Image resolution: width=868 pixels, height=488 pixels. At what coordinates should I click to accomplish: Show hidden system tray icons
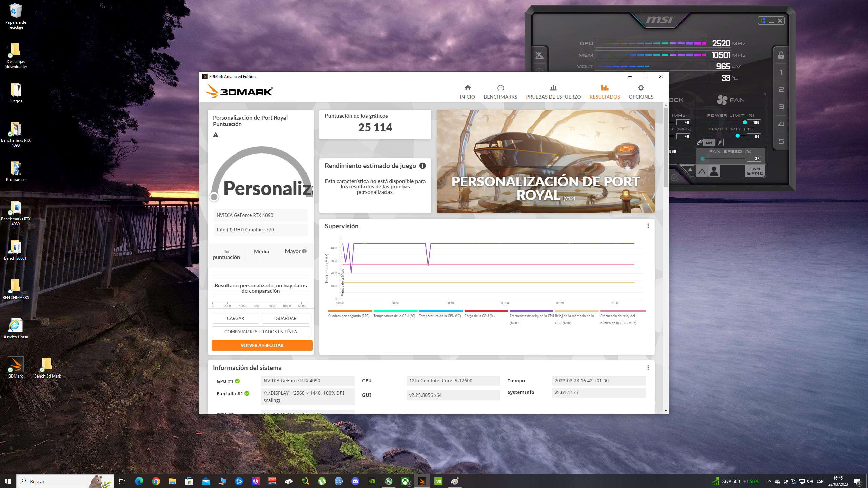(x=769, y=481)
